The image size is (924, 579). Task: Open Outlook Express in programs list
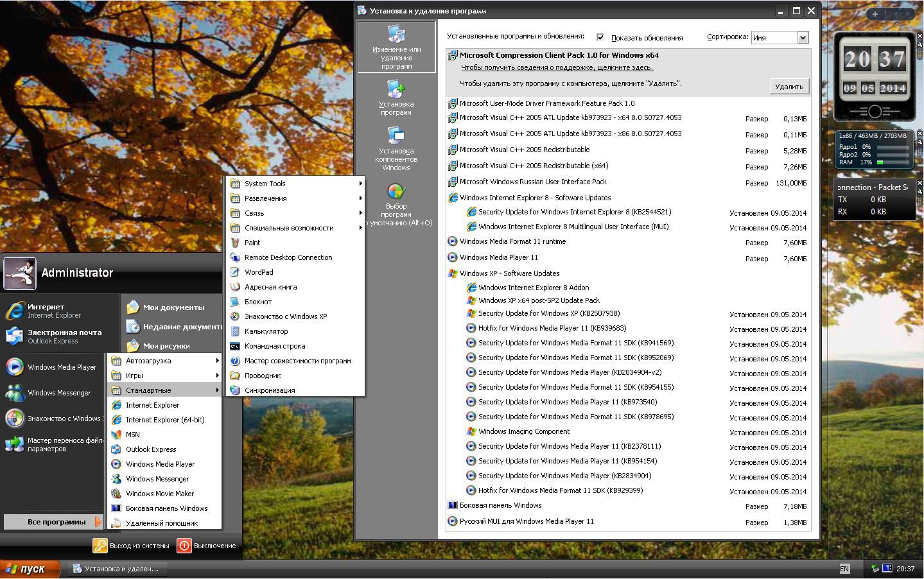165,449
